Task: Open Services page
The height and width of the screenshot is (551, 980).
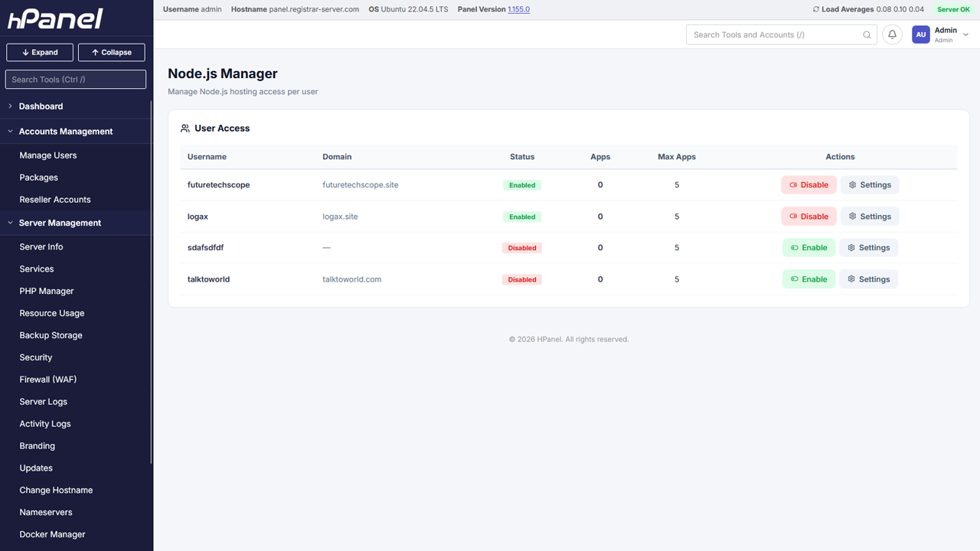Action: point(37,269)
